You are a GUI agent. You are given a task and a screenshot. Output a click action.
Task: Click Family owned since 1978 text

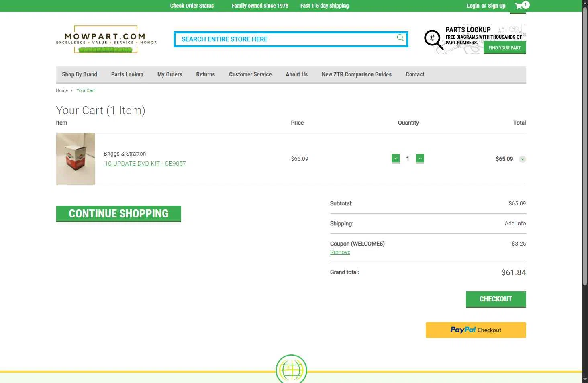260,6
